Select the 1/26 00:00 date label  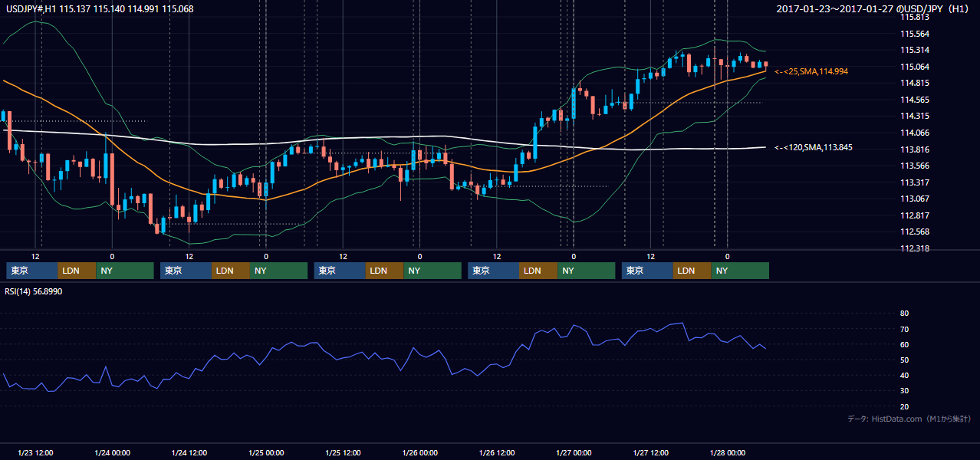419,452
